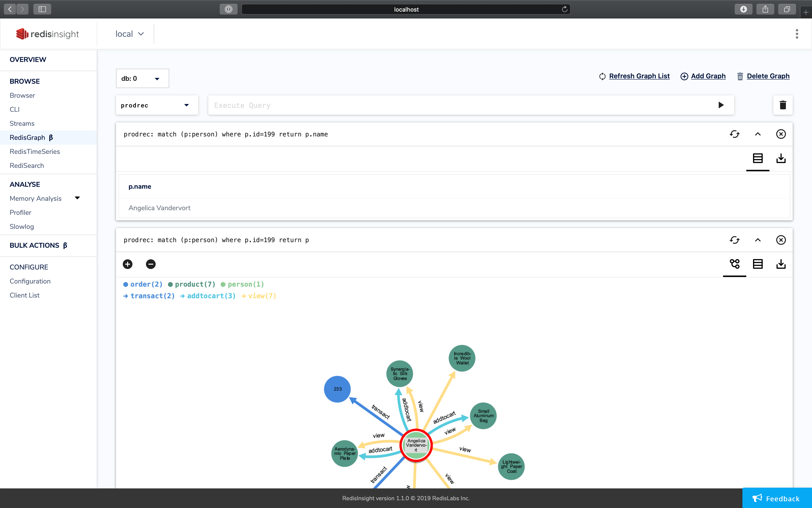Click the redisinsight logo
Screen dimensions: 812x508
(47, 34)
